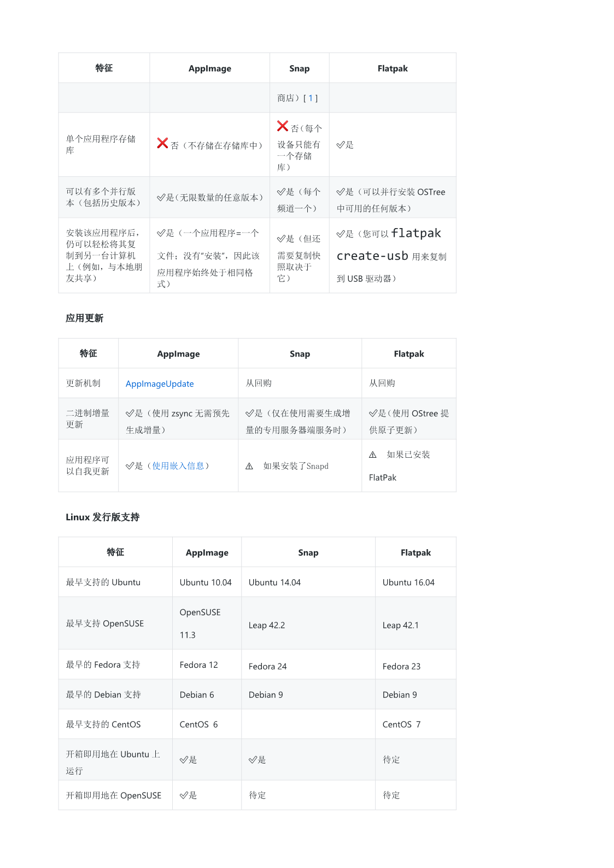Click the Snap header in the 应用更新 table
614x868 pixels.
[x=300, y=354]
